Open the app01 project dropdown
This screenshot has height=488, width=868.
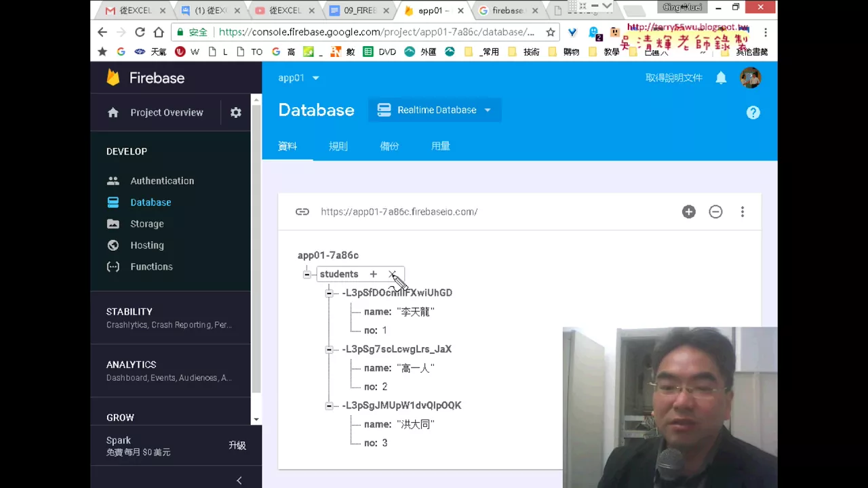pos(298,78)
